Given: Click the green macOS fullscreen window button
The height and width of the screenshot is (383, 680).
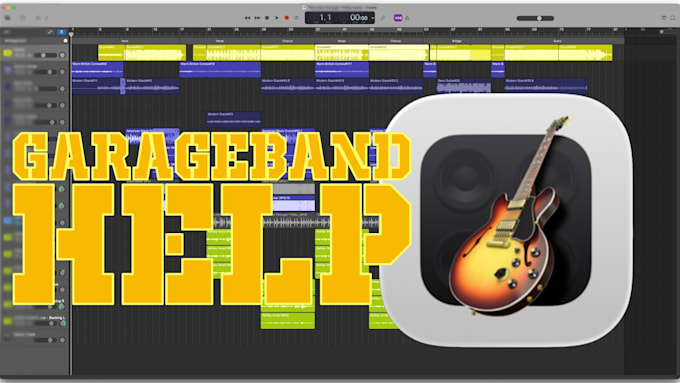Looking at the screenshot, I should coord(14,8).
